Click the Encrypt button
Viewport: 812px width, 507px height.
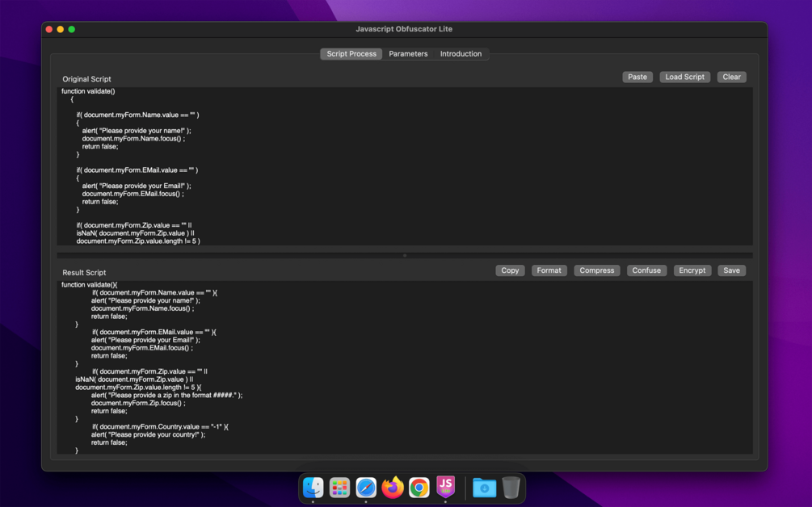click(692, 270)
